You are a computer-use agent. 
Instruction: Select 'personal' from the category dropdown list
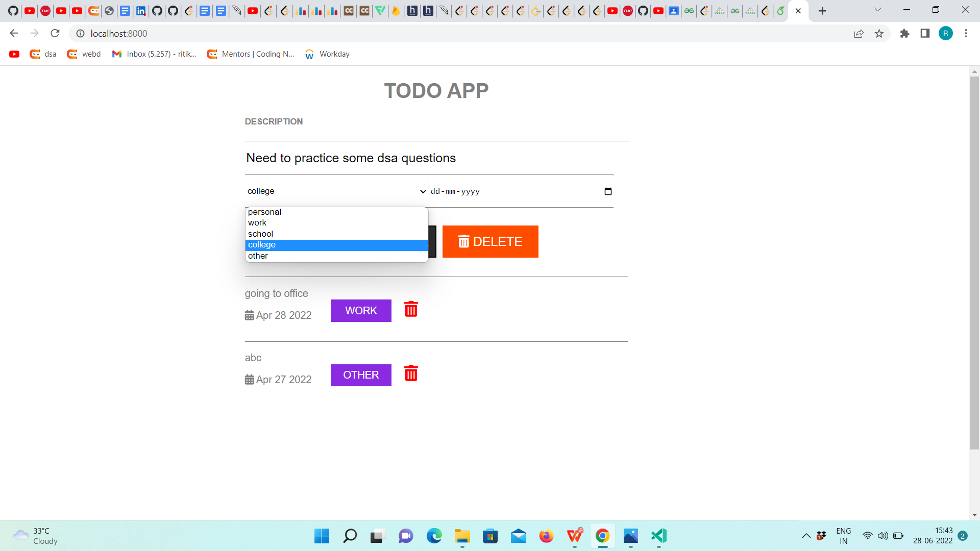click(x=336, y=212)
